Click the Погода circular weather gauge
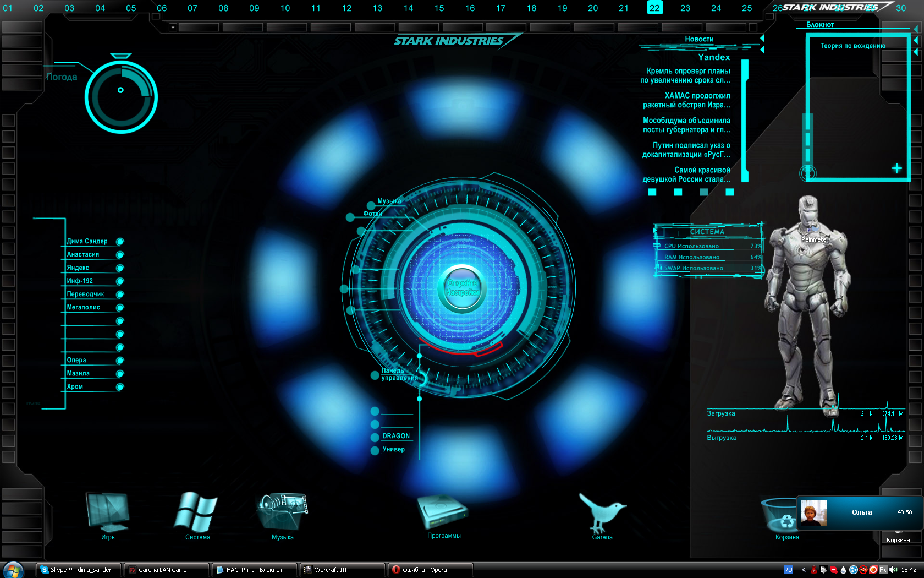This screenshot has width=924, height=578. (121, 97)
